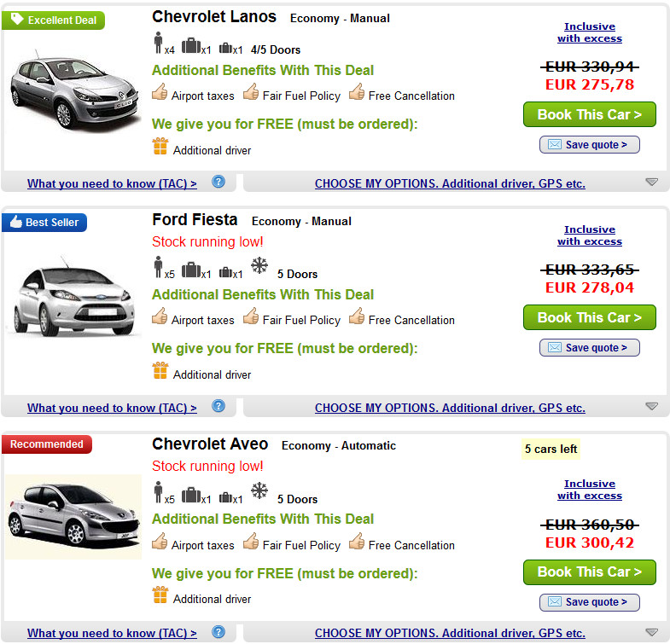Click air conditioning snowflake icon for Chevrolet Aveo

coord(259,491)
